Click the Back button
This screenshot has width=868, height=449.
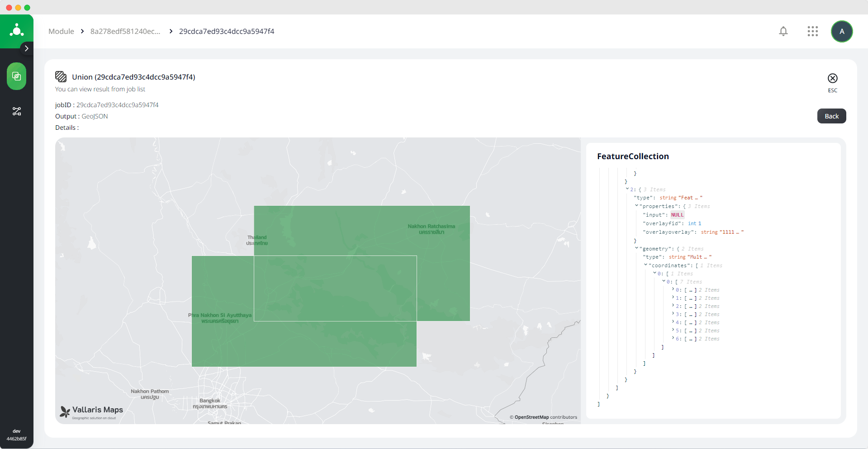tap(831, 116)
